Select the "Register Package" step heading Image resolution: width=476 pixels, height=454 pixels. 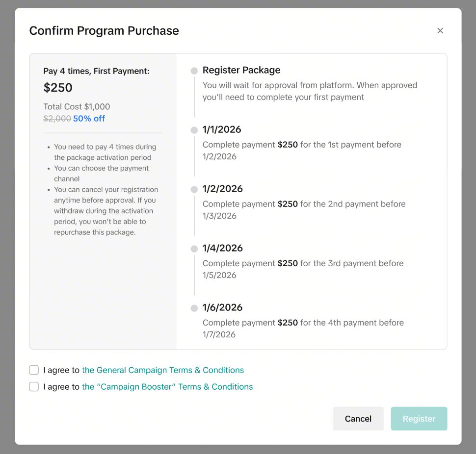(x=241, y=70)
